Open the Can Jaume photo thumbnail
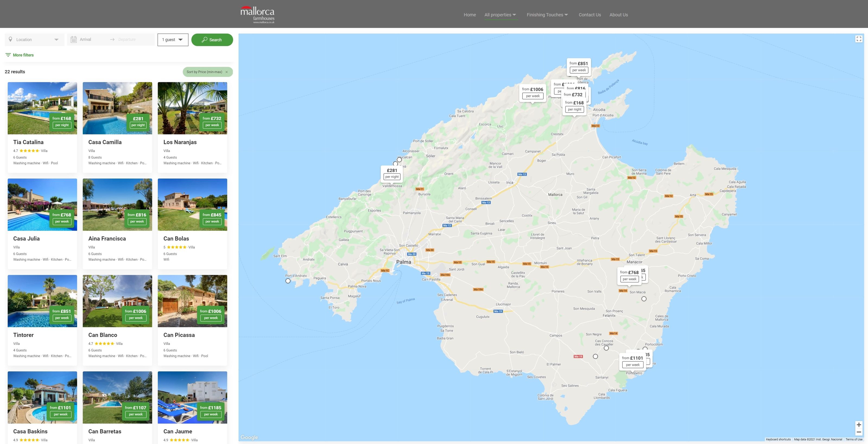Viewport: 868px width, 444px height. (192, 398)
